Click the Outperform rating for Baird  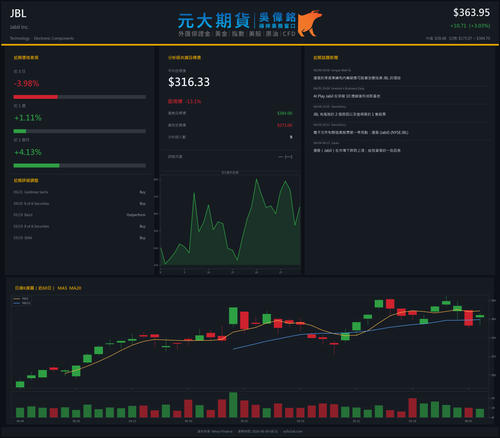click(136, 215)
